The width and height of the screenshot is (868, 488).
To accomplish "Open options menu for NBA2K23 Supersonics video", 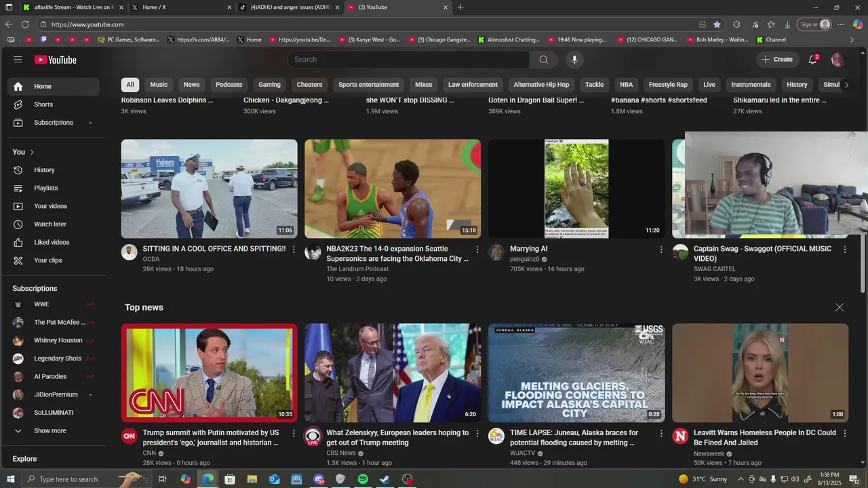I will coord(477,249).
